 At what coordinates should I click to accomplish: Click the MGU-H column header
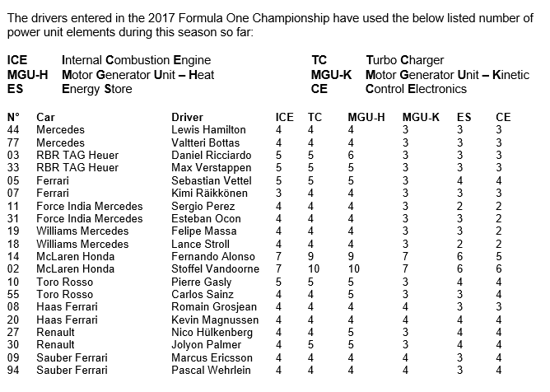366,117
